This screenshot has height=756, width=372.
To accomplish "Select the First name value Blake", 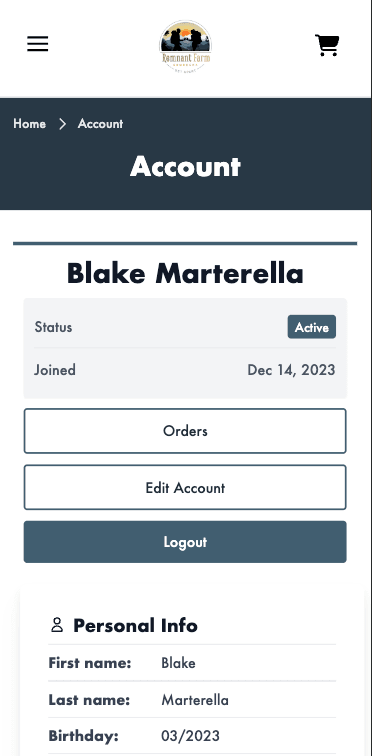I will 178,663.
